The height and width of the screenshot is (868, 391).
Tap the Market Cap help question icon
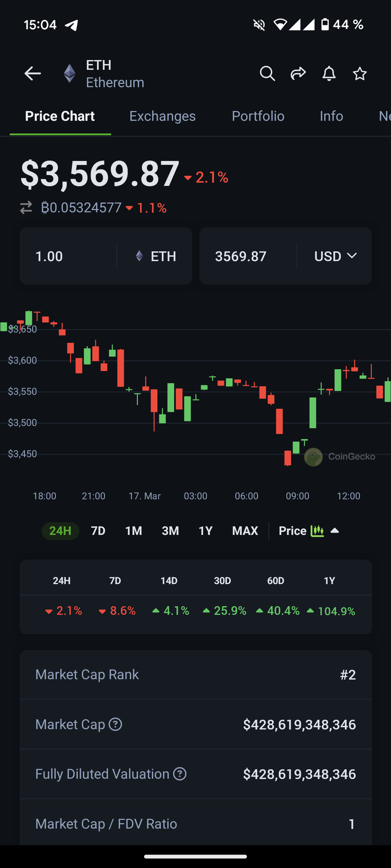coord(115,724)
